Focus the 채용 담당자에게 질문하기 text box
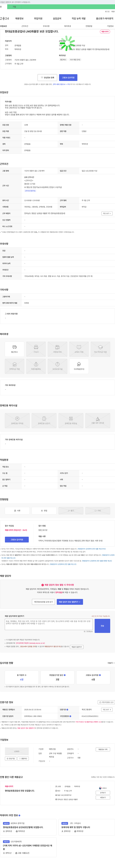This screenshot has height=868, width=115. coord(49,624)
